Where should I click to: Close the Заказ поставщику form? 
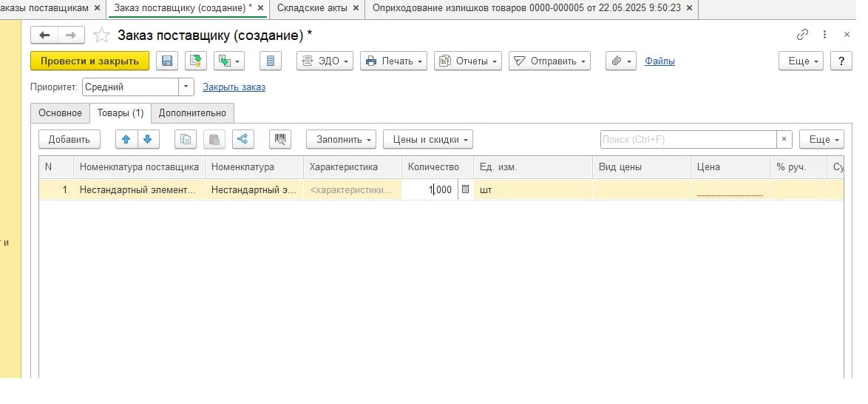847,35
